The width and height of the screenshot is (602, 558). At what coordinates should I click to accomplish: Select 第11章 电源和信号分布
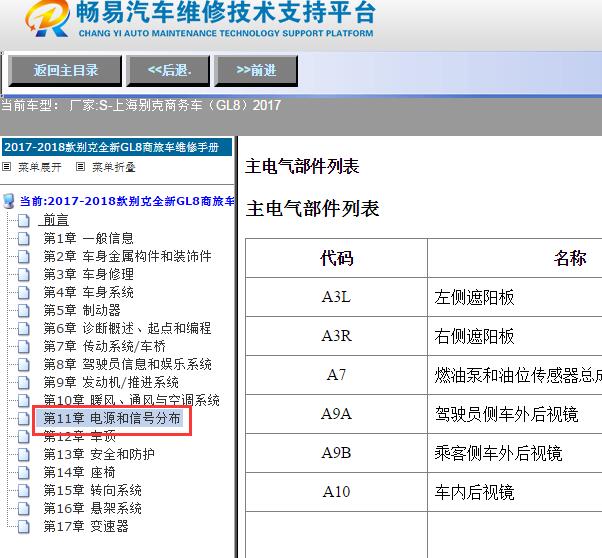click(x=111, y=418)
